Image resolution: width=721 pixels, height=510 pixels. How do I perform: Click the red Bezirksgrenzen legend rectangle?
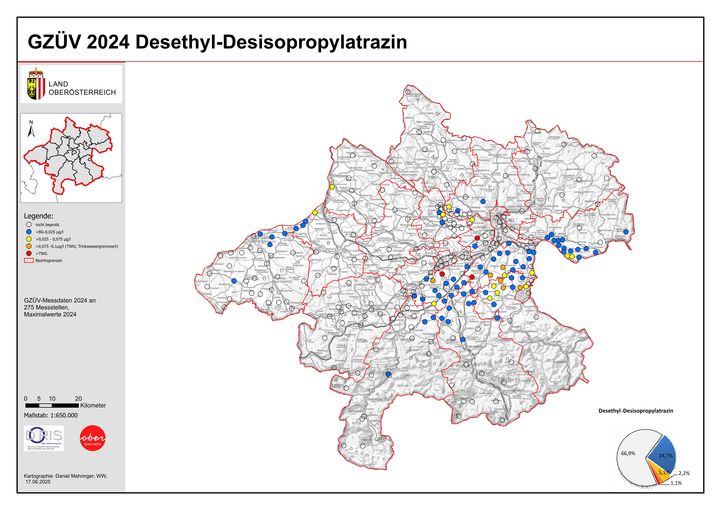[x=27, y=262]
